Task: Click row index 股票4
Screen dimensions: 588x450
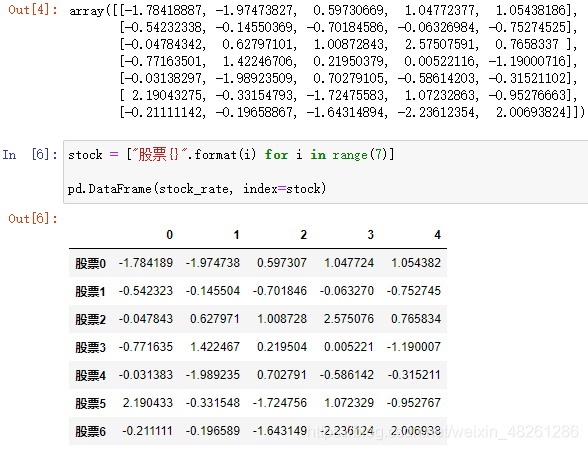Action: [90, 375]
